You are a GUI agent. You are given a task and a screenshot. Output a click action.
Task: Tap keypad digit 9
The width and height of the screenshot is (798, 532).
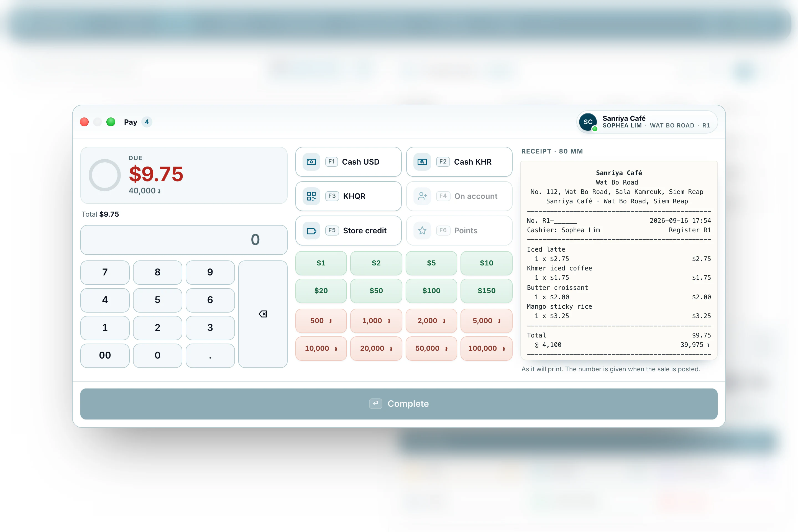[x=210, y=272]
